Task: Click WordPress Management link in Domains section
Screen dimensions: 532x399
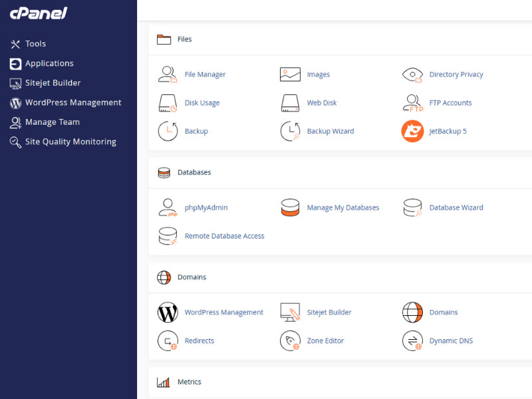Action: click(x=223, y=312)
